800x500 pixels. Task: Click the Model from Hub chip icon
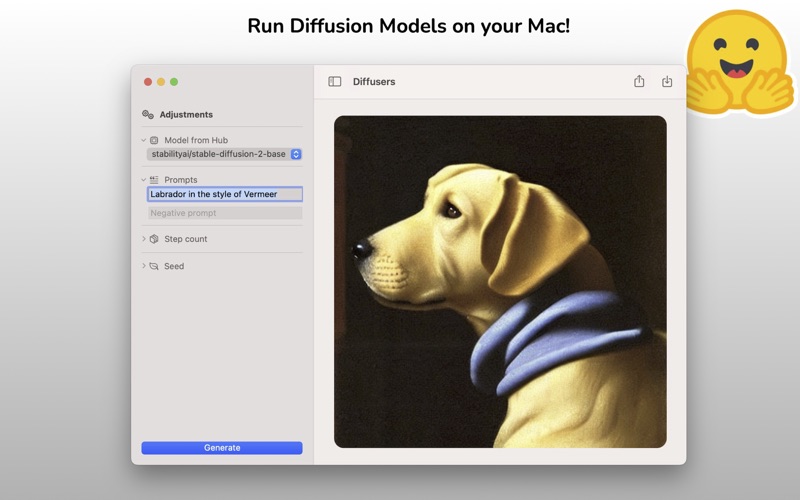[154, 140]
